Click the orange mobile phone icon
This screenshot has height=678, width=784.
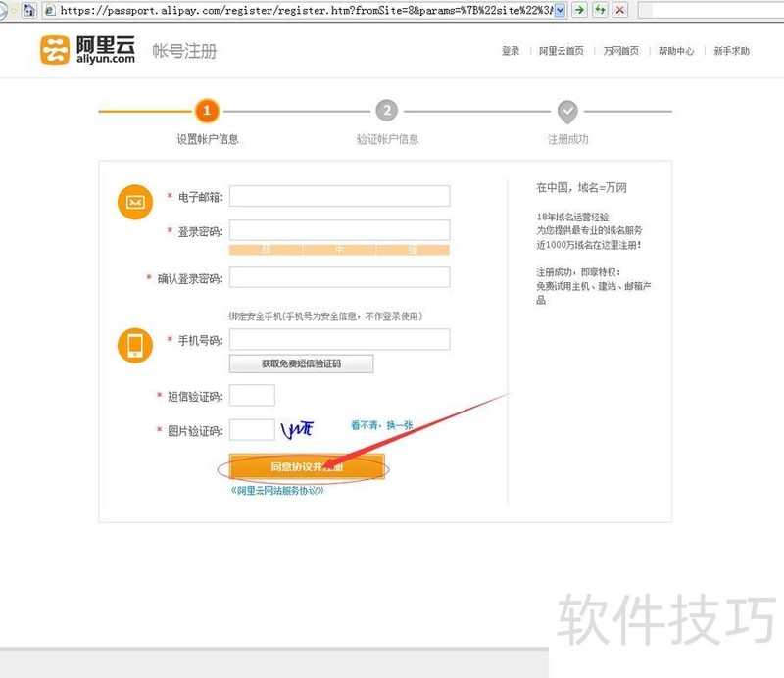135,346
